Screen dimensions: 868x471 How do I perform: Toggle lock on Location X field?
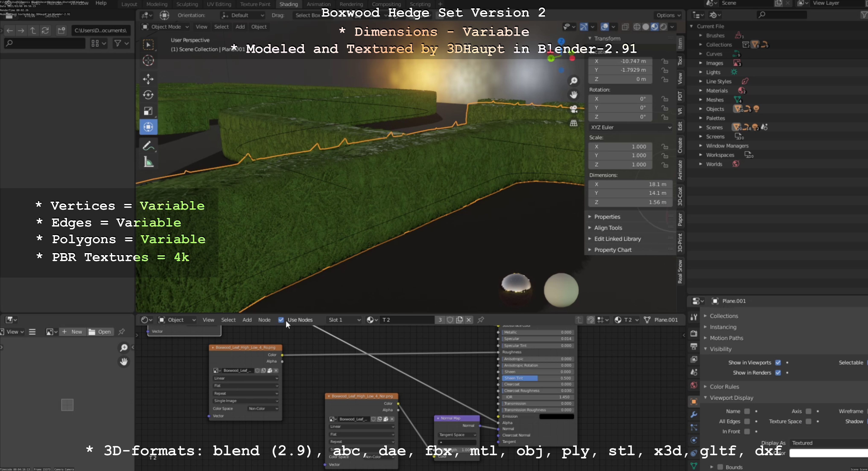[665, 61]
